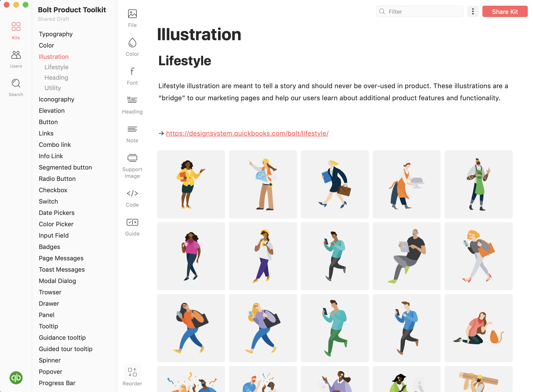The width and height of the screenshot is (533, 392).
Task: Add a Code block
Action: (x=132, y=198)
